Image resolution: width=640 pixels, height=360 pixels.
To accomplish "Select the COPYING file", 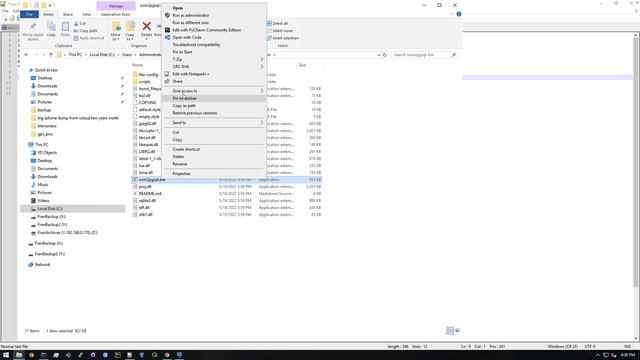I will coord(147,102).
